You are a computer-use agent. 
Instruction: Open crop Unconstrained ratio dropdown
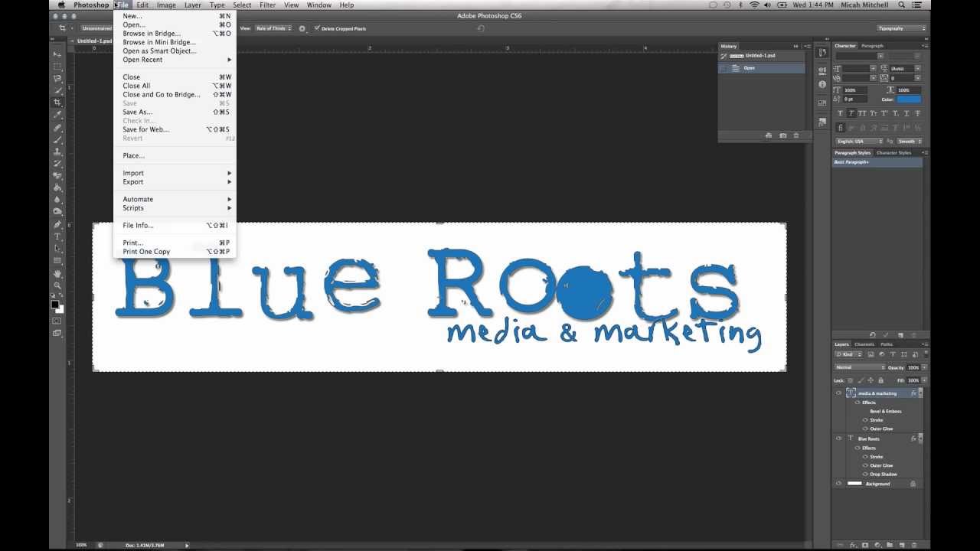point(98,28)
